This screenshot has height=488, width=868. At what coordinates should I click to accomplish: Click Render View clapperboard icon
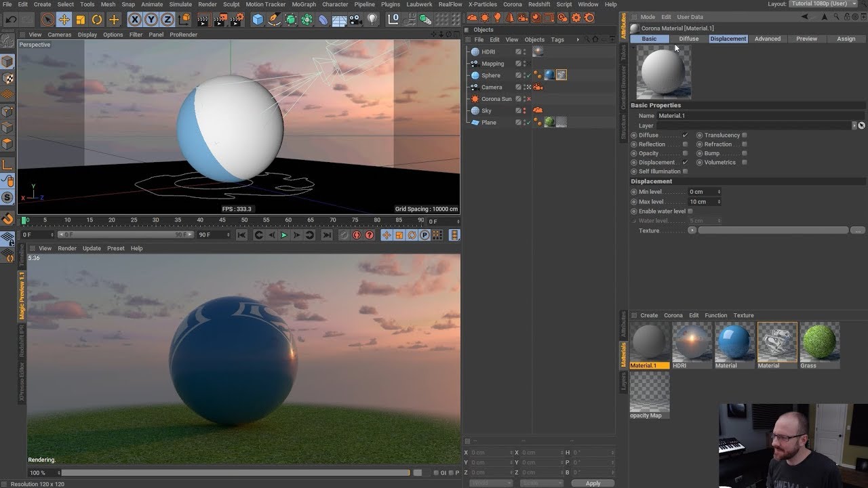pos(204,20)
